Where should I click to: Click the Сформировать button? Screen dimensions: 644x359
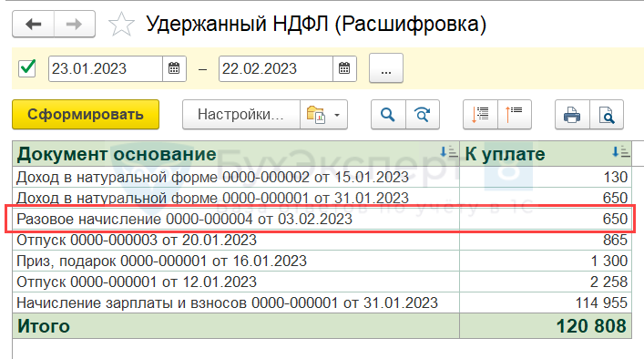86,115
